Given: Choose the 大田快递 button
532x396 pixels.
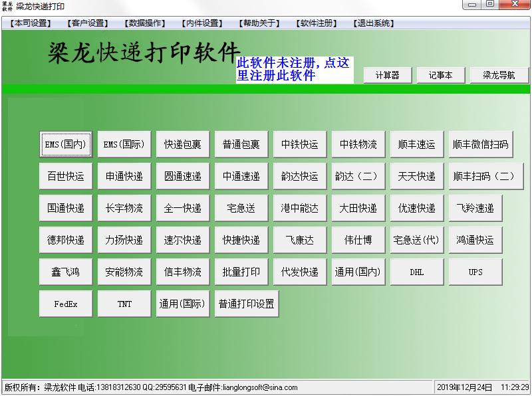Looking at the screenshot, I should click(x=358, y=208).
